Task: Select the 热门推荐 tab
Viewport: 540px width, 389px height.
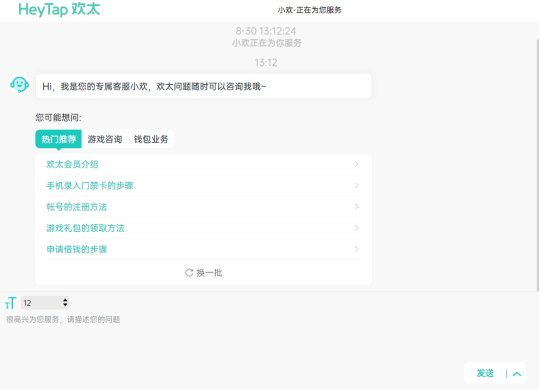Action: pyautogui.click(x=59, y=139)
